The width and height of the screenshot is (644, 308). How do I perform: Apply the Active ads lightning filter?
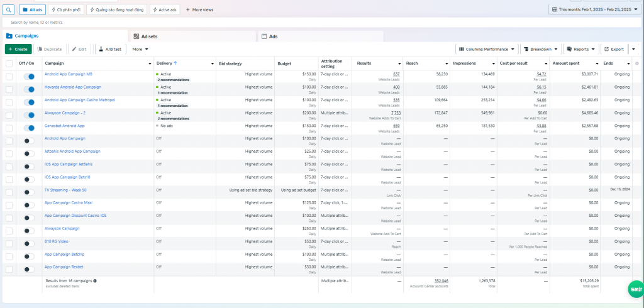[x=165, y=10]
